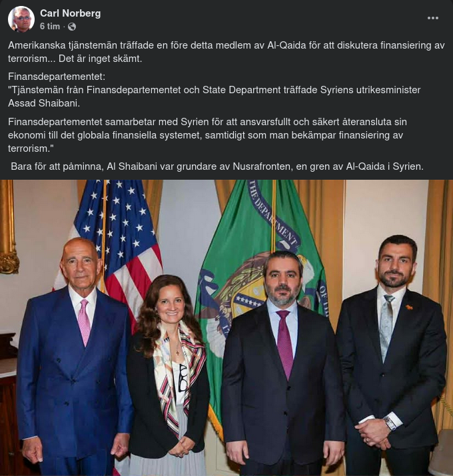
Task: Click the quoted sentence mentioning Assad Shaibani
Action: point(215,97)
